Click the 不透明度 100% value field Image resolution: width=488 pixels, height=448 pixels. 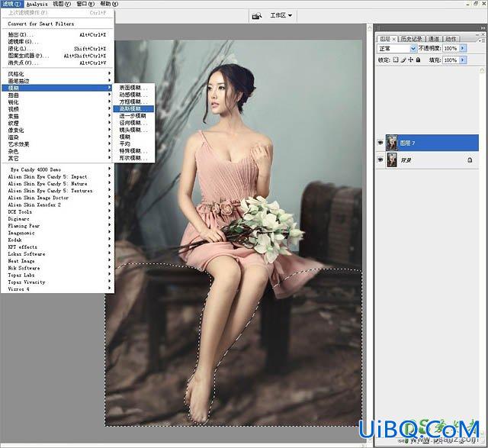pos(451,48)
